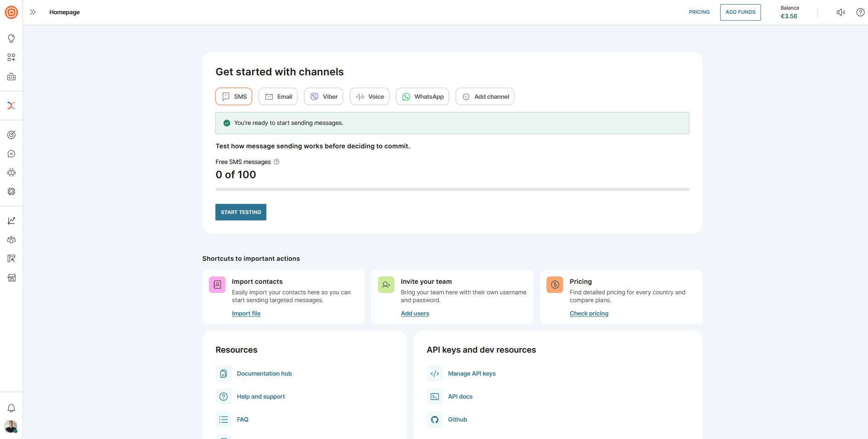Open the help question mark icon
This screenshot has height=439, width=868.
coord(860,12)
